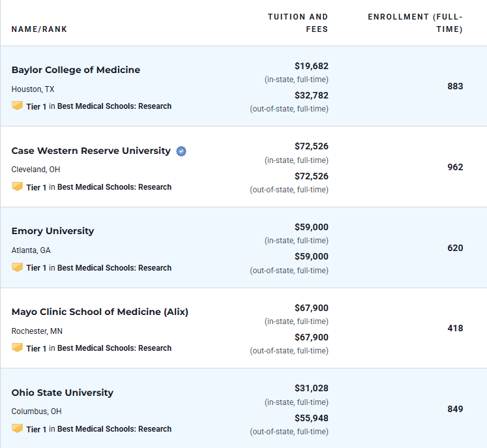This screenshot has width=487, height=448.
Task: Sort by the Name/Rank column header
Action: 39,29
